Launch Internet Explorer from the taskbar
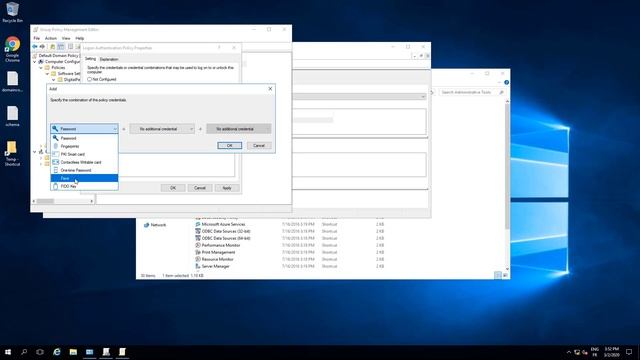The image size is (640, 360). click(57, 352)
